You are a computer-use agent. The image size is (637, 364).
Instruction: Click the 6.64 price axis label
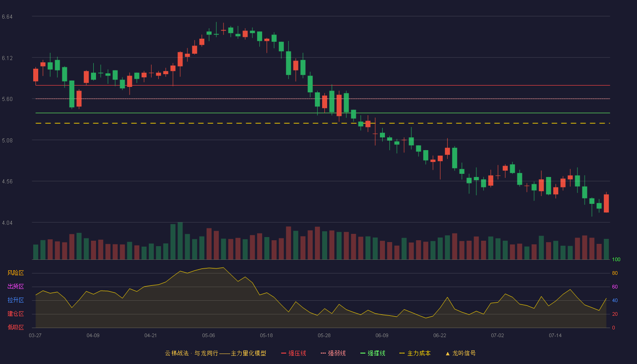(x=7, y=17)
